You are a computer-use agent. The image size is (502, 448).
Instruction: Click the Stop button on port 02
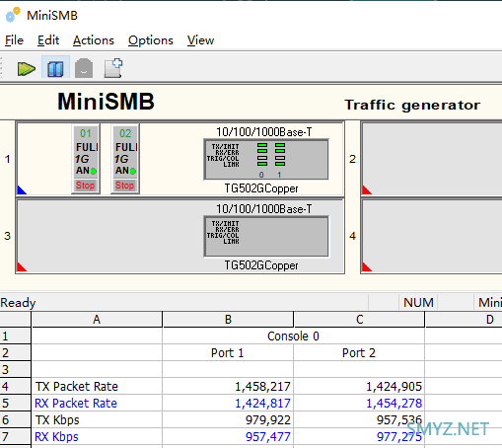click(x=124, y=186)
